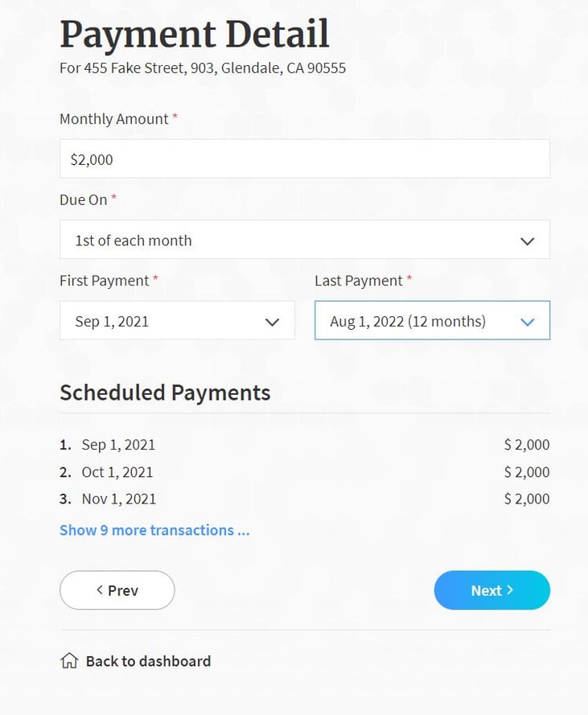Screen dimensions: 588x715
Task: Click the Oct 1, 2021 payment entry
Action: pos(118,471)
